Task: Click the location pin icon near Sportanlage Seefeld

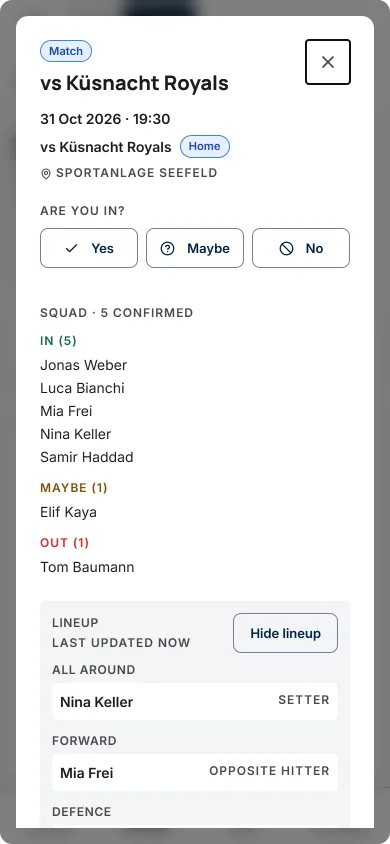Action: point(46,174)
